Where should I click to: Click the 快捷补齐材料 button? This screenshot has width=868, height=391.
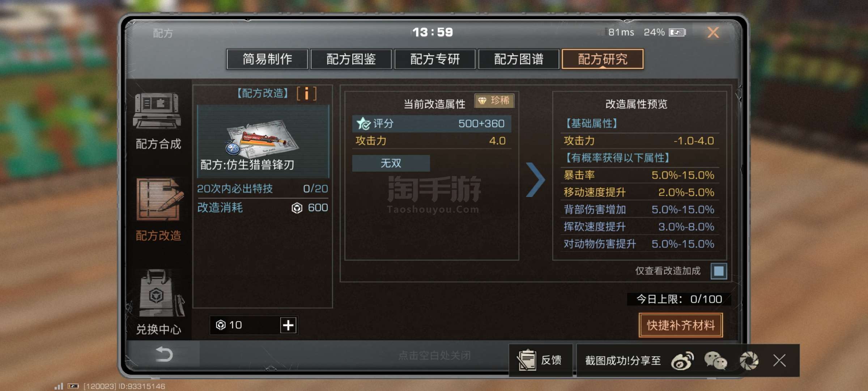(681, 325)
